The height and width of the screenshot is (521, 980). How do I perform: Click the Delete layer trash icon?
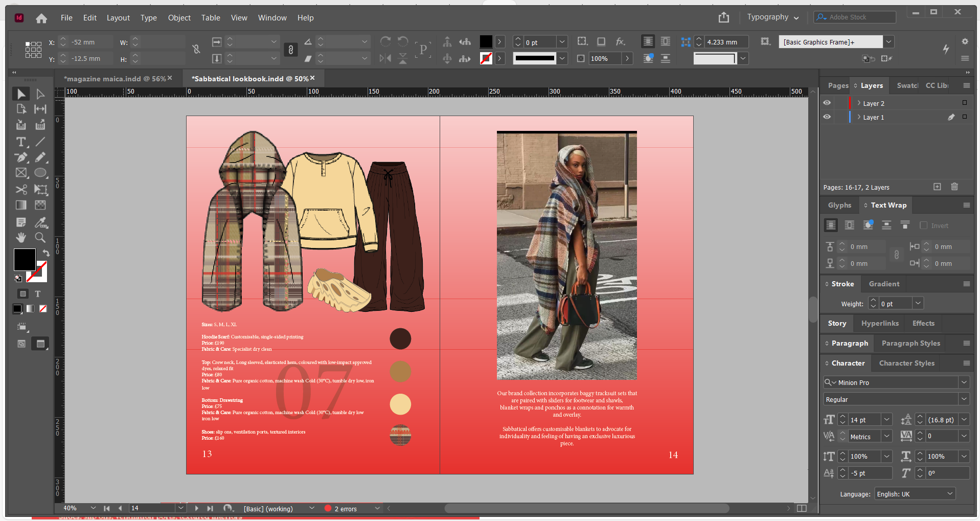(x=954, y=187)
